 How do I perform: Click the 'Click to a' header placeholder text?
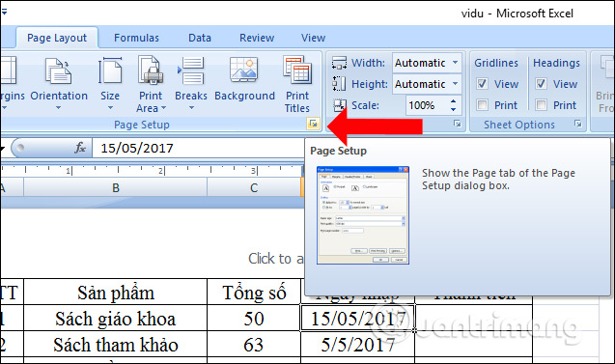point(276,259)
